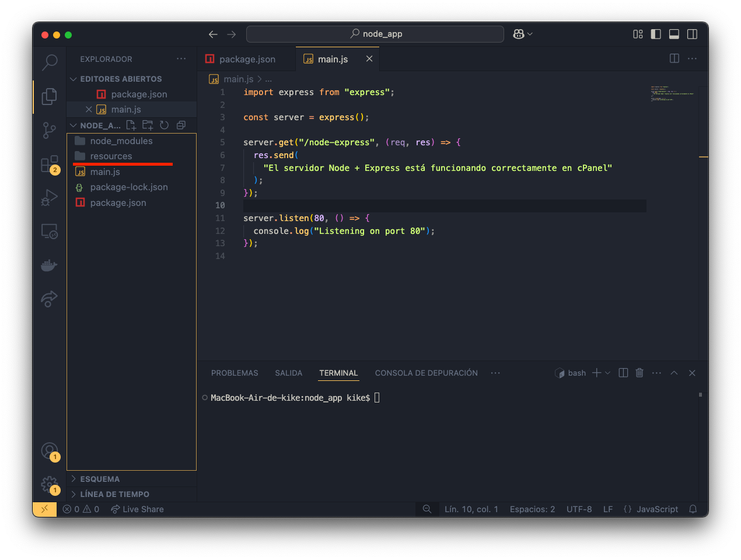Split the editor to the right
The image size is (741, 560).
click(674, 58)
